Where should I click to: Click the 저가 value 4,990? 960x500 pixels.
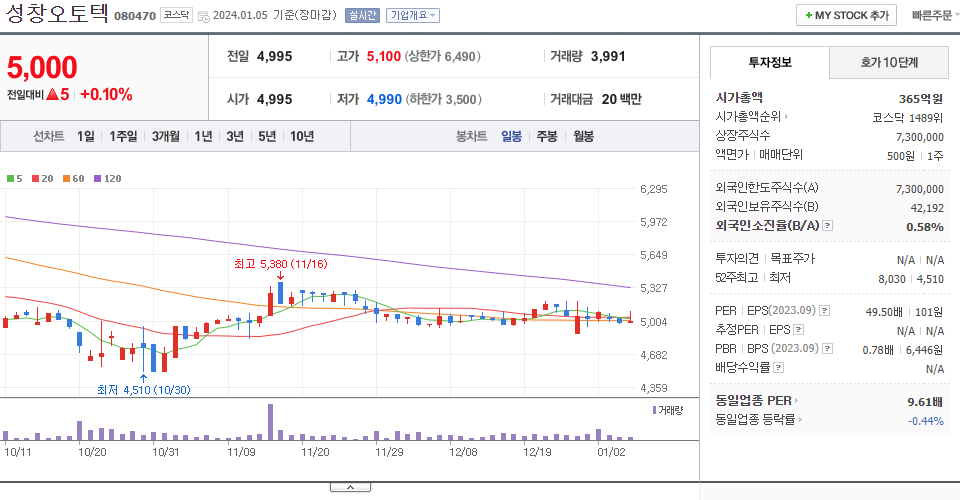click(x=384, y=99)
